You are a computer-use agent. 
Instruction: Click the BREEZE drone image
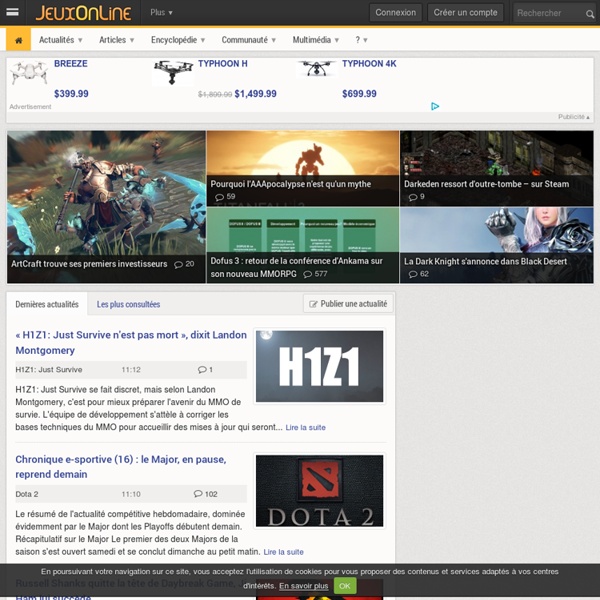click(x=29, y=72)
